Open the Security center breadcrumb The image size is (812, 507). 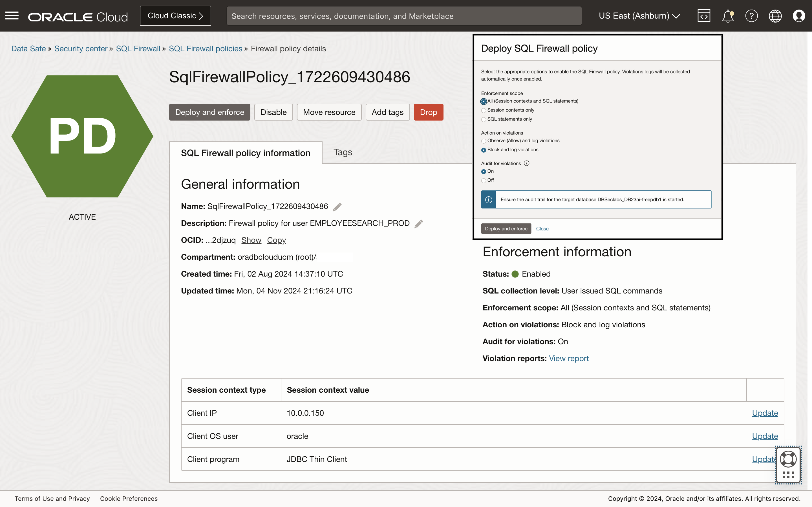[81, 49]
